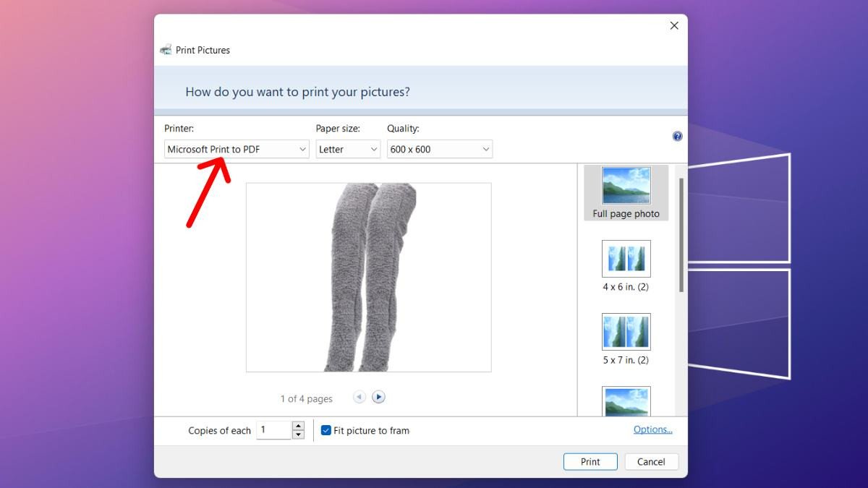Image resolution: width=868 pixels, height=488 pixels.
Task: Uncheck Fit picture to frame checkbox
Action: (x=326, y=430)
